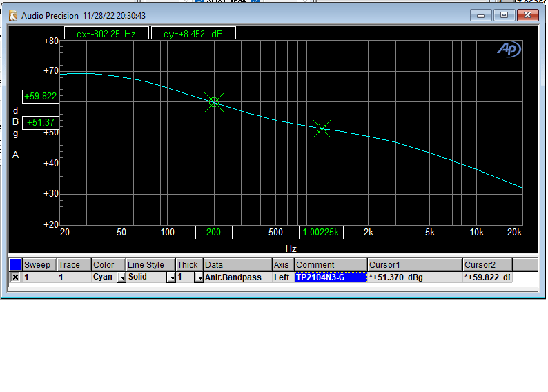
Task: Click the AP logo in graph corner
Action: pyautogui.click(x=509, y=49)
